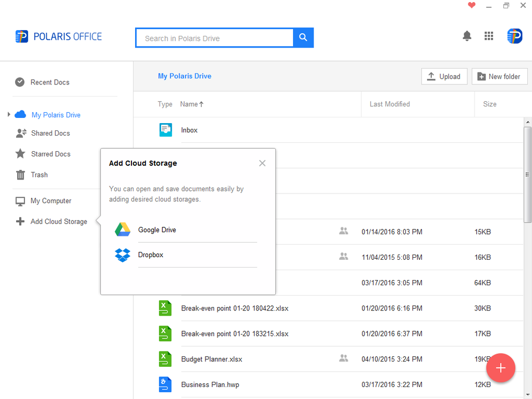Select My Polaris Drive in sidebar
The image size is (532, 399).
56,115
